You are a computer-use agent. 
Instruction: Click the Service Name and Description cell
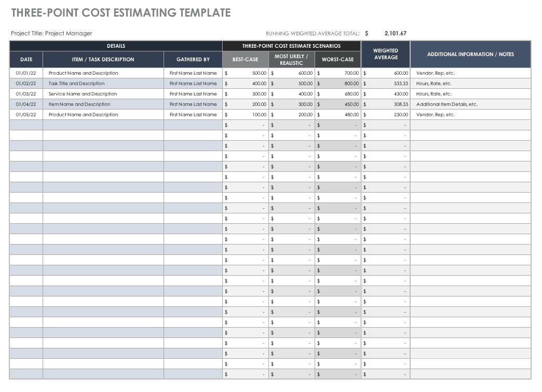[83, 94]
